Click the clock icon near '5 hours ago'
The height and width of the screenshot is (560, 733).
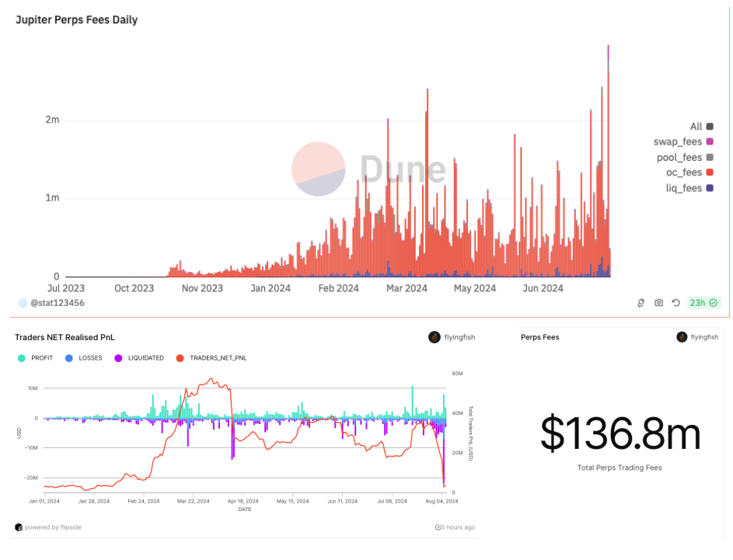[x=438, y=527]
